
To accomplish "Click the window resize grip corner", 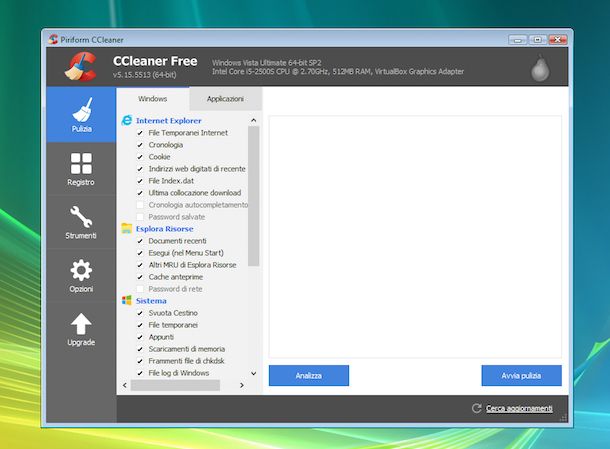I will pyautogui.click(x=563, y=418).
